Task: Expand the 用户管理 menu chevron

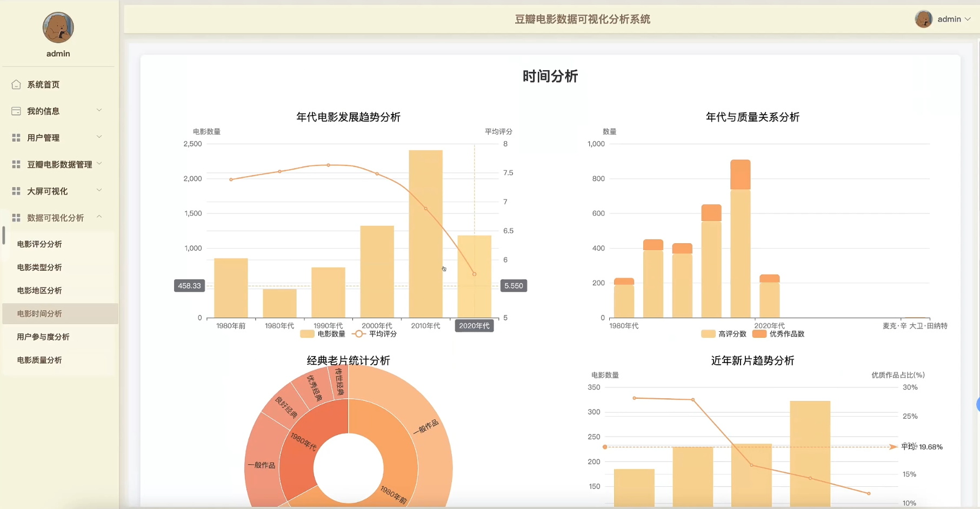Action: (99, 137)
